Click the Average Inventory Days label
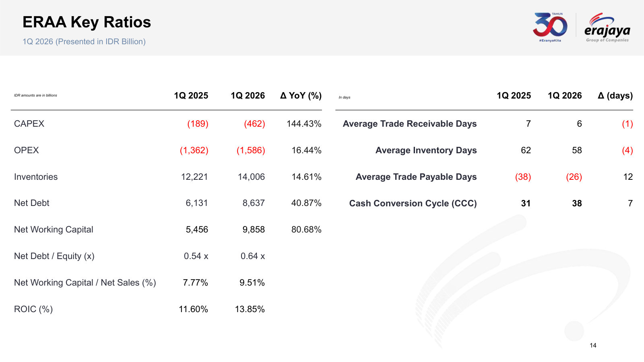Viewport: 644px width, 362px height. coord(426,150)
